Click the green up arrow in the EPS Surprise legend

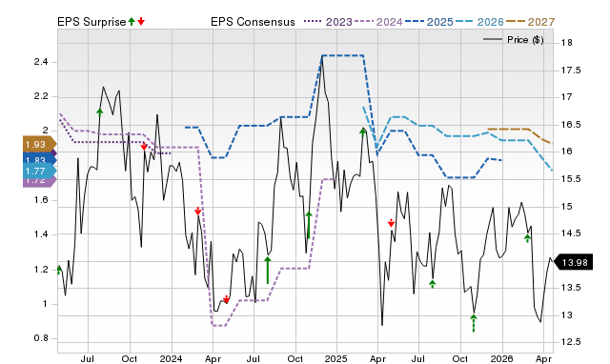point(132,21)
